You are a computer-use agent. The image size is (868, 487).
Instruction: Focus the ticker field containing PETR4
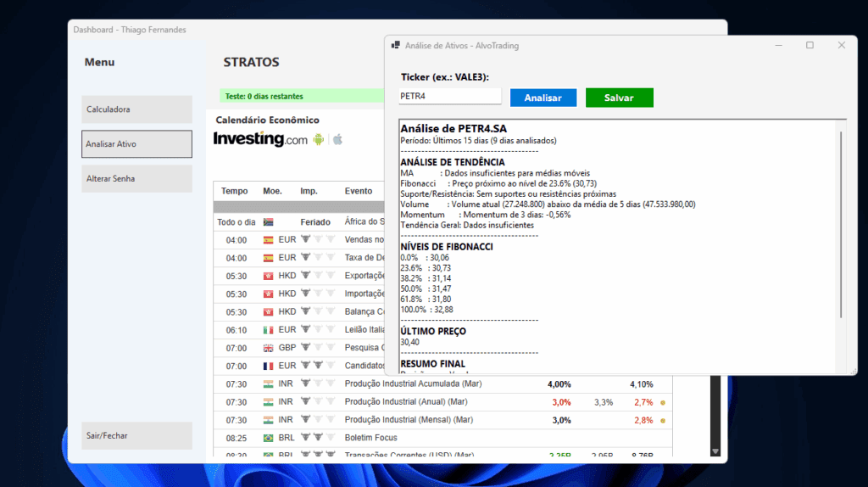tap(449, 97)
